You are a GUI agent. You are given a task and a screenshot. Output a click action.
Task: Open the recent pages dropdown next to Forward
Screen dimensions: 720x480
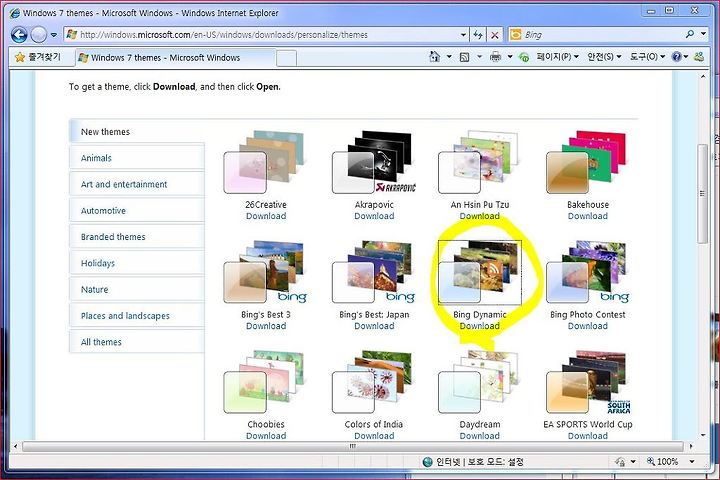[54, 35]
